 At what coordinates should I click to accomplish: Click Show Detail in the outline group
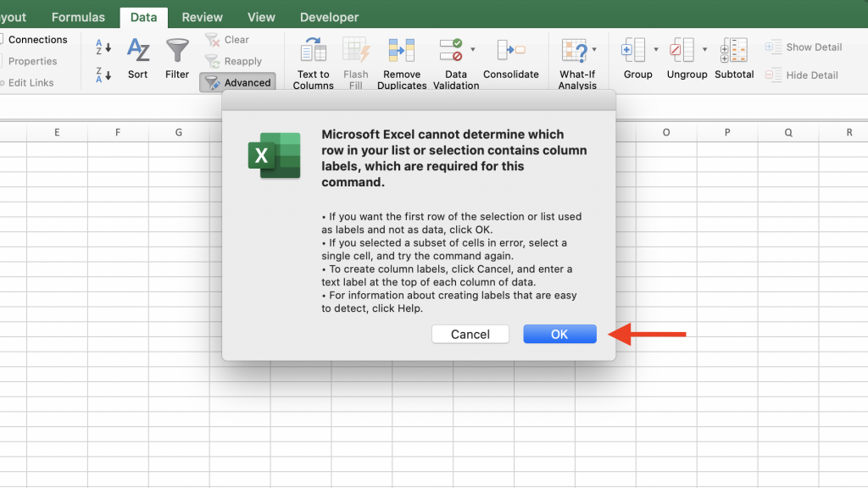(x=804, y=47)
